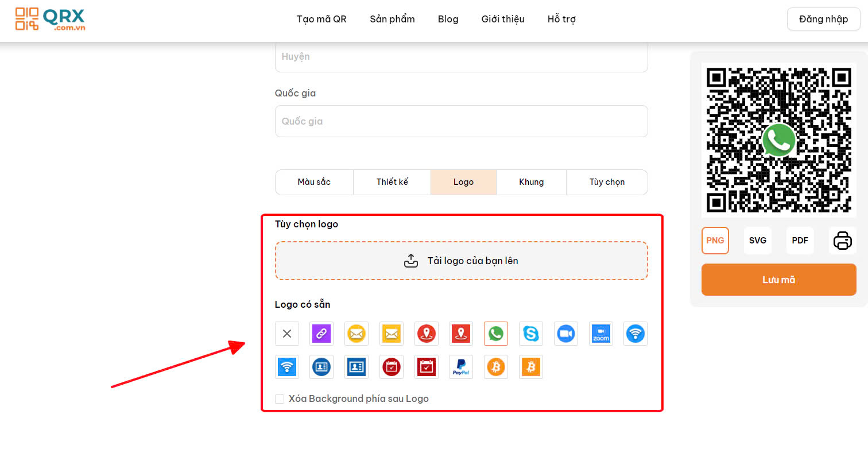
Task: Click the Đăng nhập button
Action: pyautogui.click(x=823, y=19)
